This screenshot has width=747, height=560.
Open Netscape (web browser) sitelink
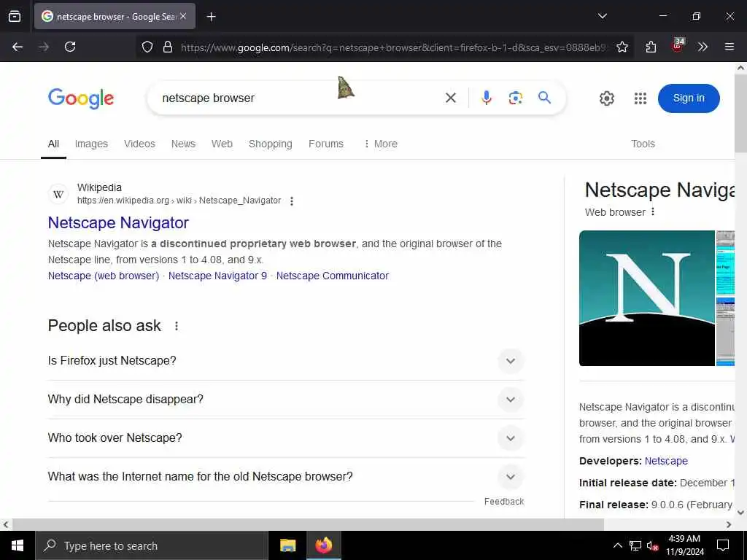[104, 276]
